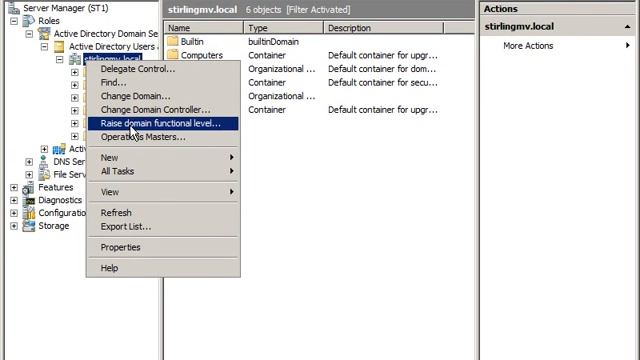
Task: Select the Computers row name
Action: coord(202,55)
